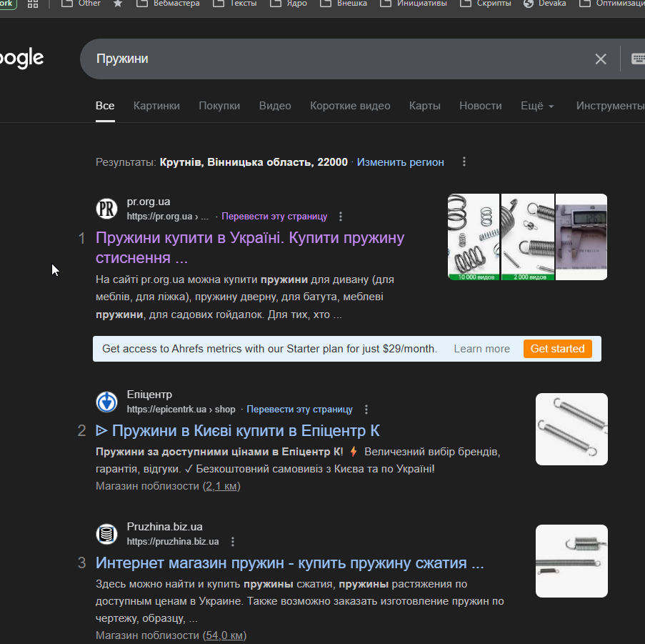Open result Интернет магазин пружин
The height and width of the screenshot is (644, 645).
point(289,563)
